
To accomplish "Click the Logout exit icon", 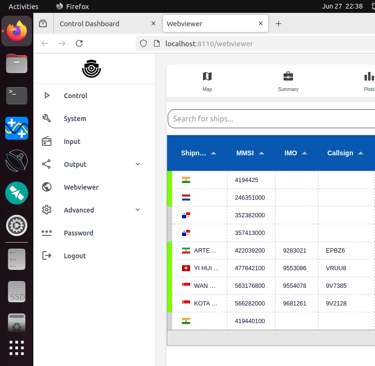I will pos(47,256).
